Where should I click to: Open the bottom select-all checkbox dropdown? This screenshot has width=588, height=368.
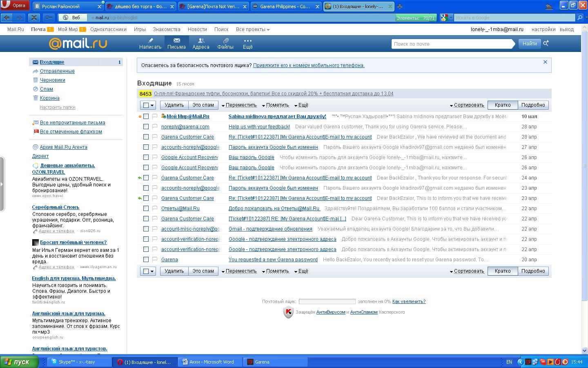[148, 271]
